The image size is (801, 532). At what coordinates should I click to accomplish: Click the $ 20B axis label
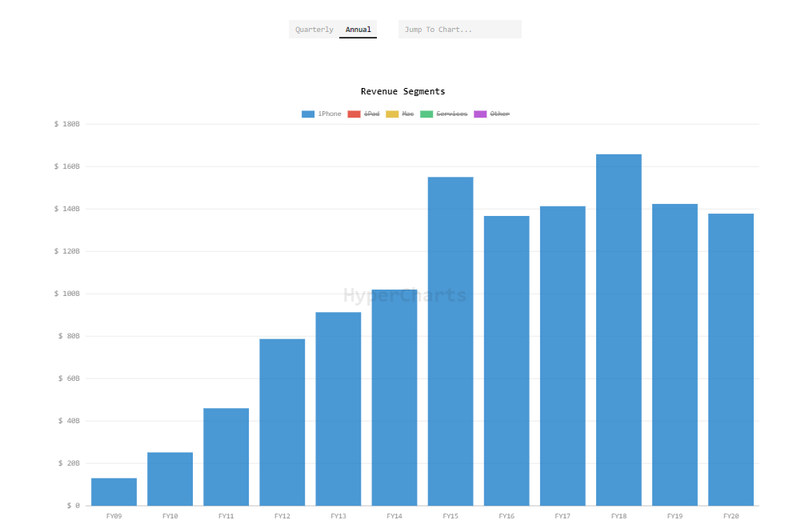[x=69, y=463]
